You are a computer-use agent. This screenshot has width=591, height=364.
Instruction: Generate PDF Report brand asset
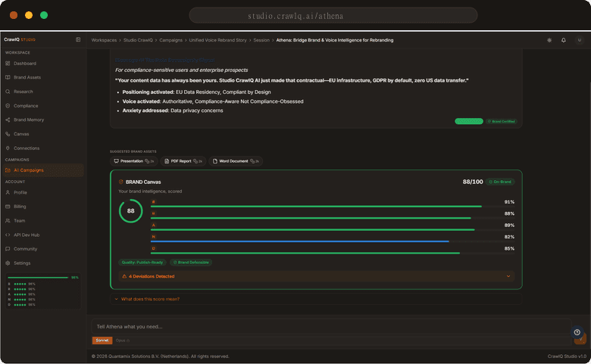[x=183, y=161]
